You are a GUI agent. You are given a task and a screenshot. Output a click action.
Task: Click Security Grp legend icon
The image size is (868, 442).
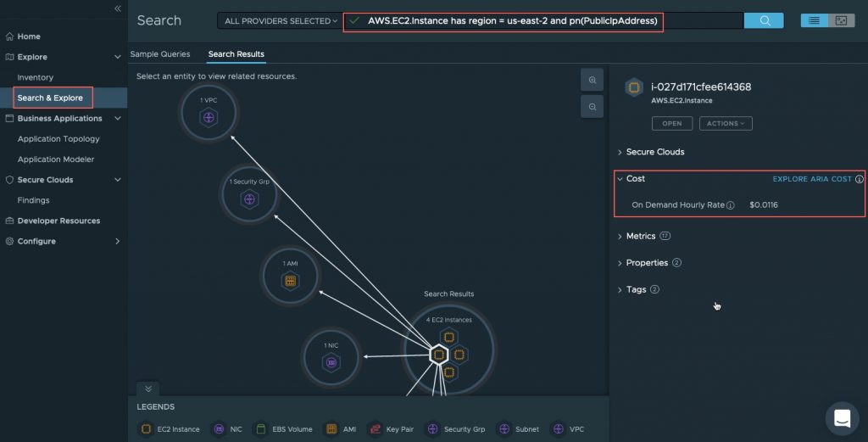pos(432,429)
